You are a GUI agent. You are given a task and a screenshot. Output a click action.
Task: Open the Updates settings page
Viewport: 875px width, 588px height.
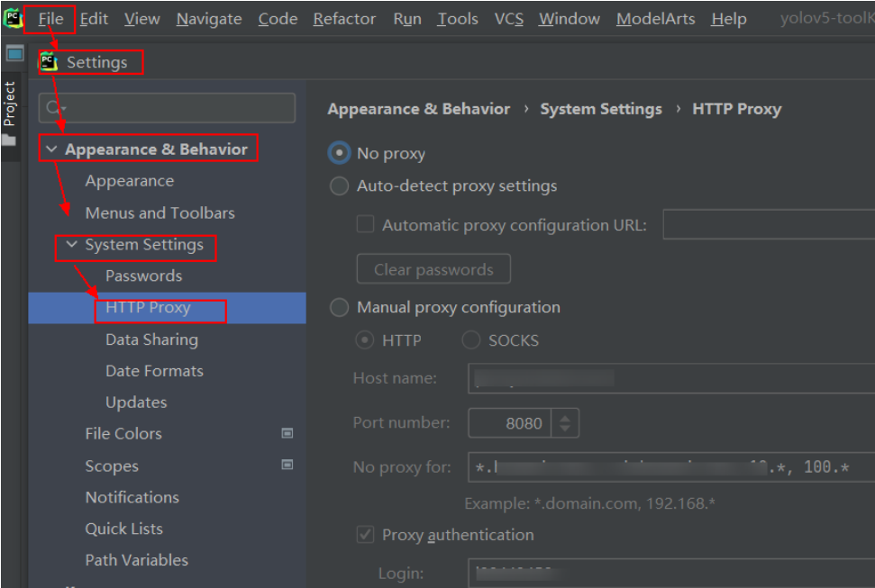pos(136,403)
